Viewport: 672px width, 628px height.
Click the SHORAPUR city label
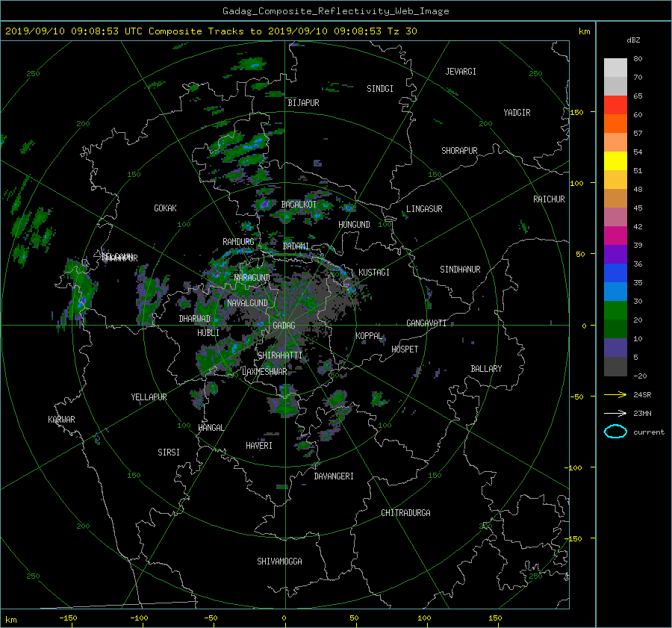pyautogui.click(x=459, y=151)
